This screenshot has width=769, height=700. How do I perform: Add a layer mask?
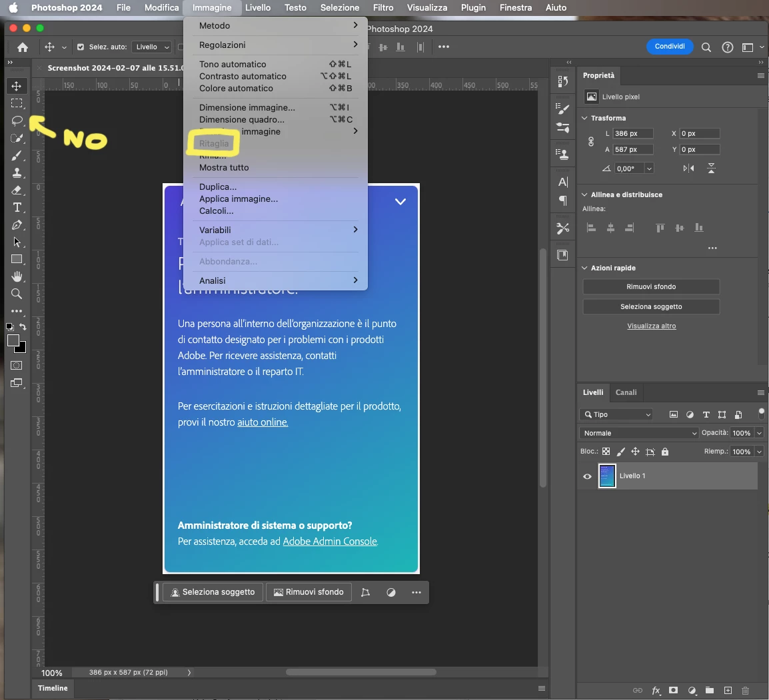[673, 690]
